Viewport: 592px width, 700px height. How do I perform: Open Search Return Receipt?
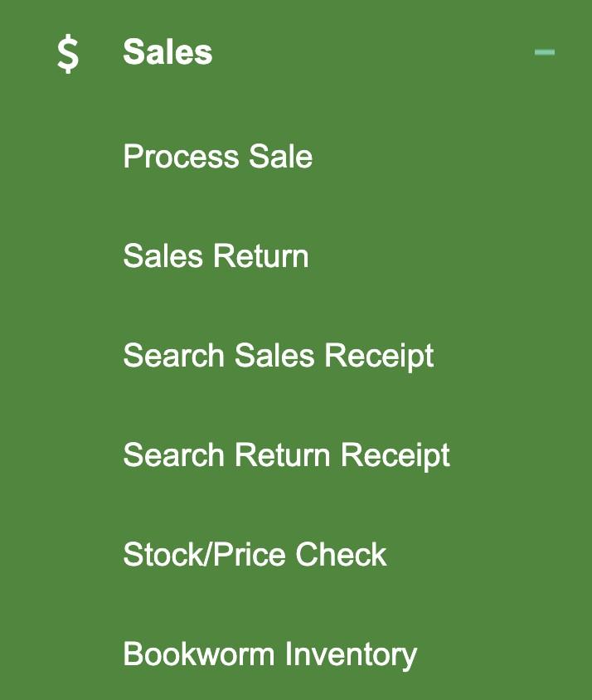click(286, 455)
